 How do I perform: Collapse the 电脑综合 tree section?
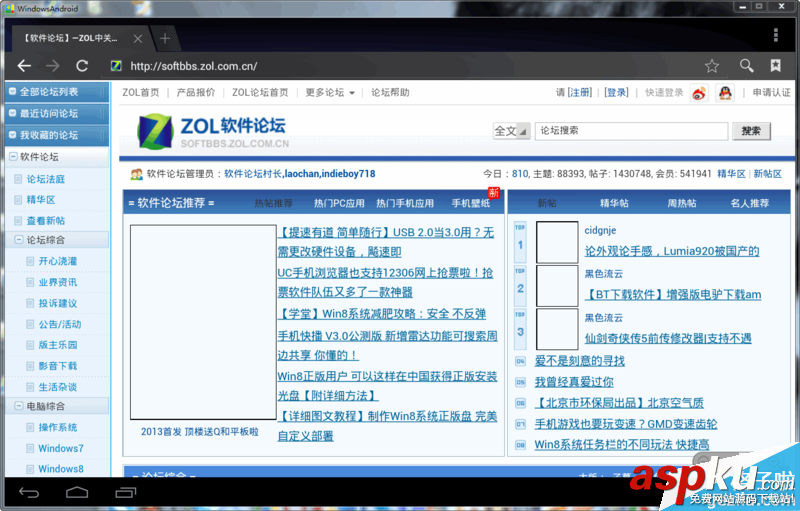point(19,406)
